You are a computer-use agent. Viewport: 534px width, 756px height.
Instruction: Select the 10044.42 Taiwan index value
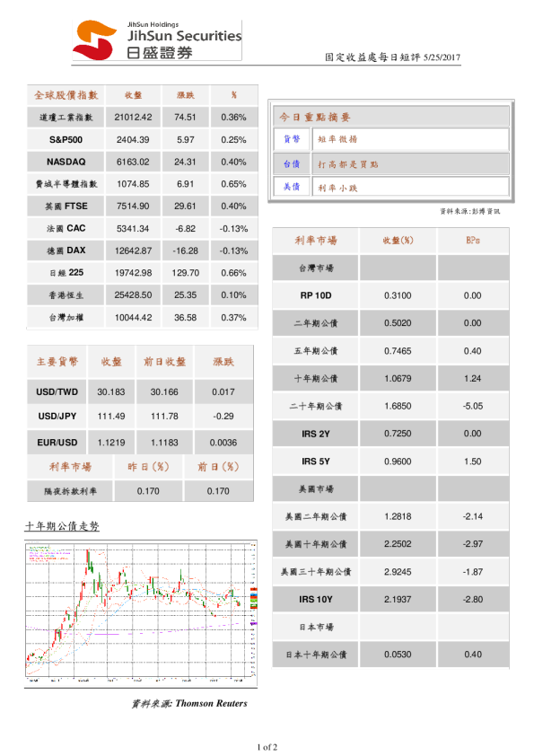point(133,318)
